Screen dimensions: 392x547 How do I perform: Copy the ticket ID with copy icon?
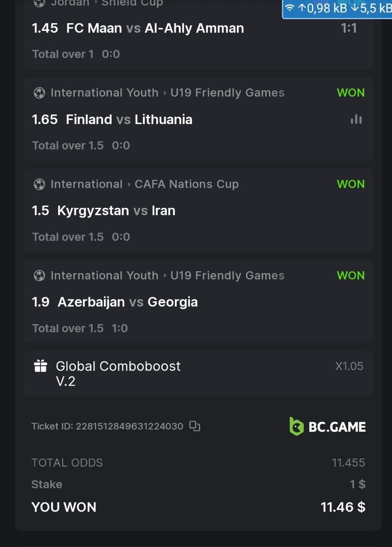pos(195,426)
